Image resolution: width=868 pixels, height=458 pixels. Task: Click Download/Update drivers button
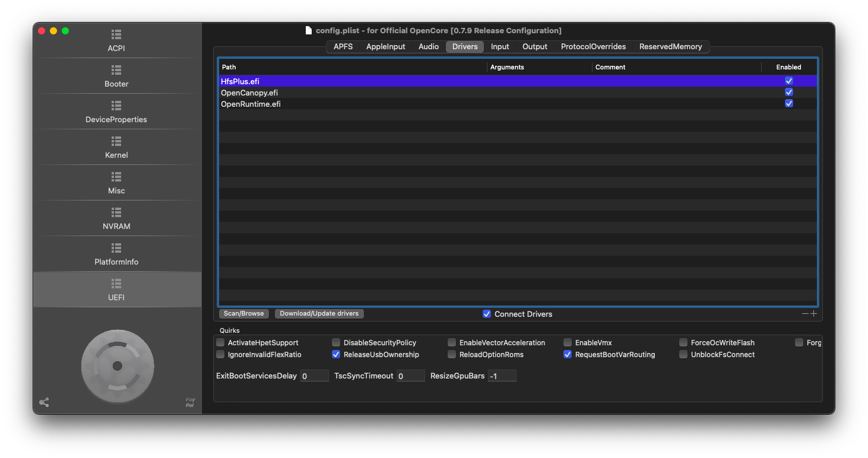click(319, 313)
